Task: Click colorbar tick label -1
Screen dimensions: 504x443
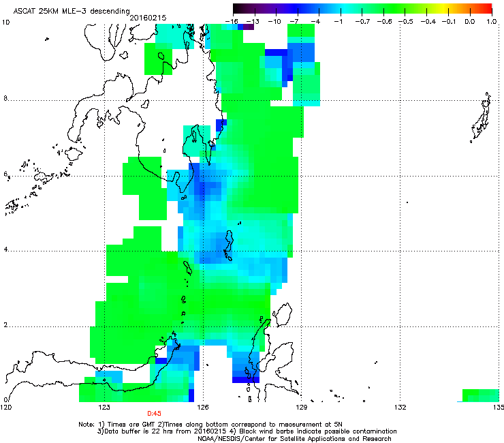Action: (x=338, y=22)
